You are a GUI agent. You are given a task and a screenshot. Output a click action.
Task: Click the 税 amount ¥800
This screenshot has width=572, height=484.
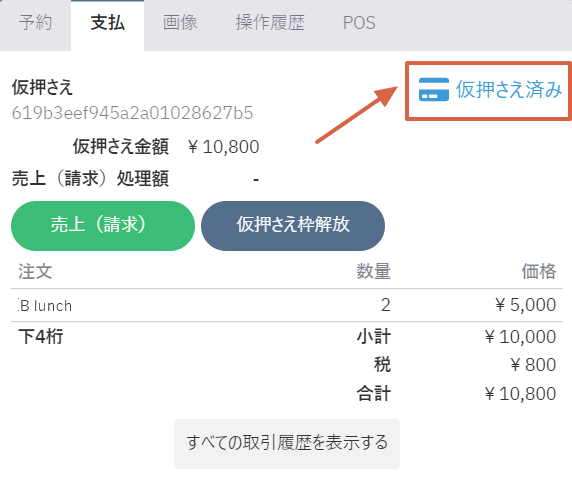[x=533, y=365]
